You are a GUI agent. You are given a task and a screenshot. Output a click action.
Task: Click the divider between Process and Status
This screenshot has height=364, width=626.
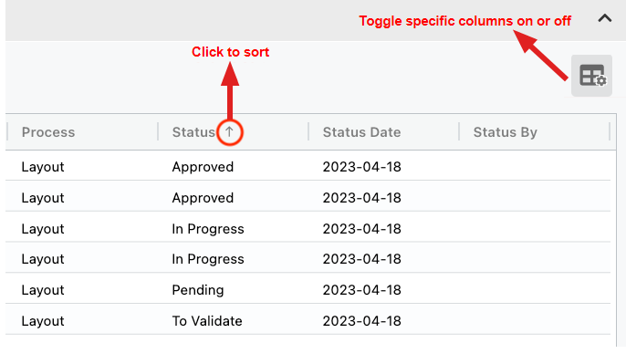click(x=158, y=131)
